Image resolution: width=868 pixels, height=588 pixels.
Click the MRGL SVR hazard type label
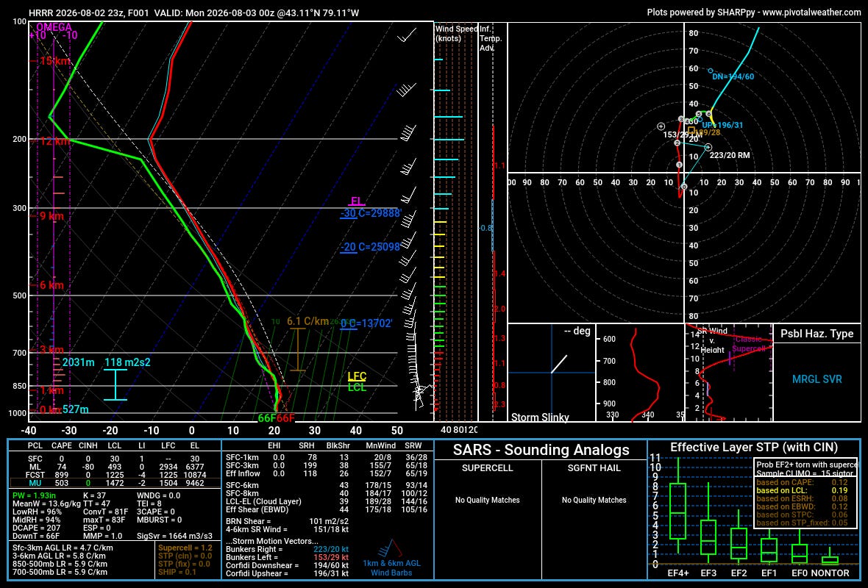coord(817,379)
